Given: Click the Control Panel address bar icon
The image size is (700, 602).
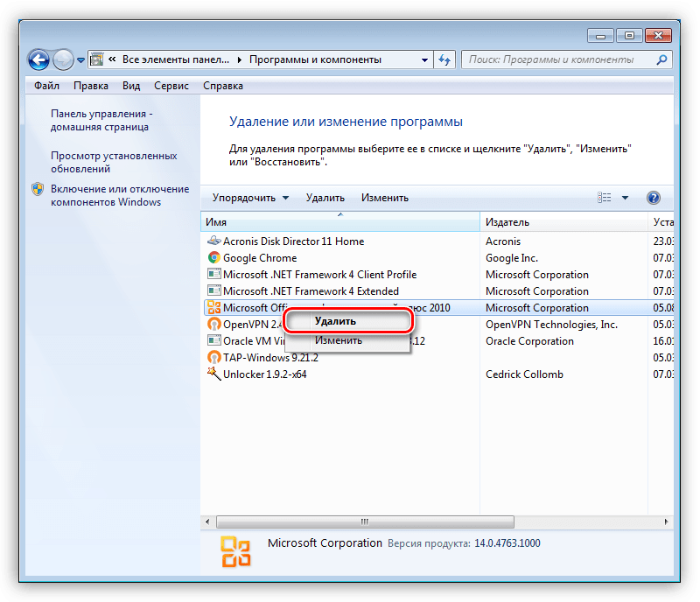Looking at the screenshot, I should [x=96, y=59].
